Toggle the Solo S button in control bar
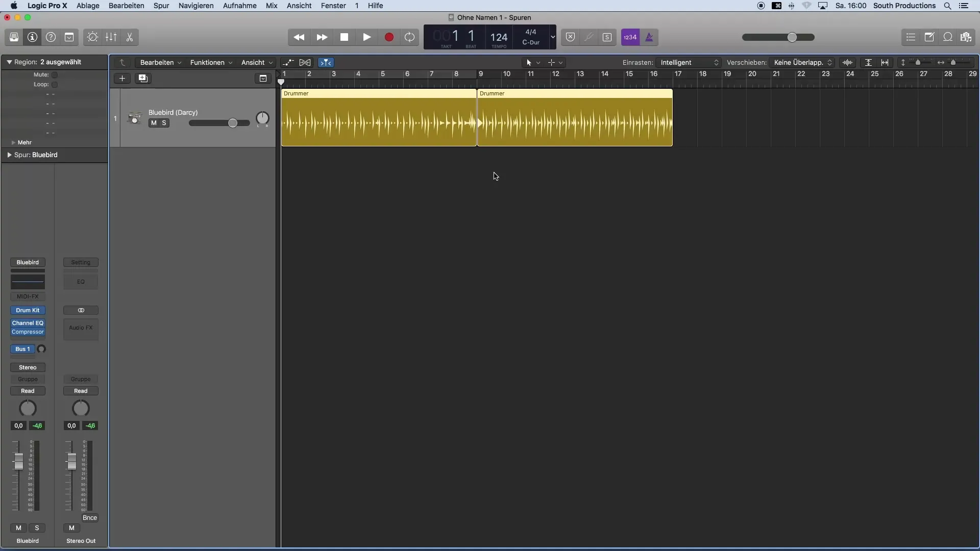Image resolution: width=980 pixels, height=551 pixels. tap(607, 37)
